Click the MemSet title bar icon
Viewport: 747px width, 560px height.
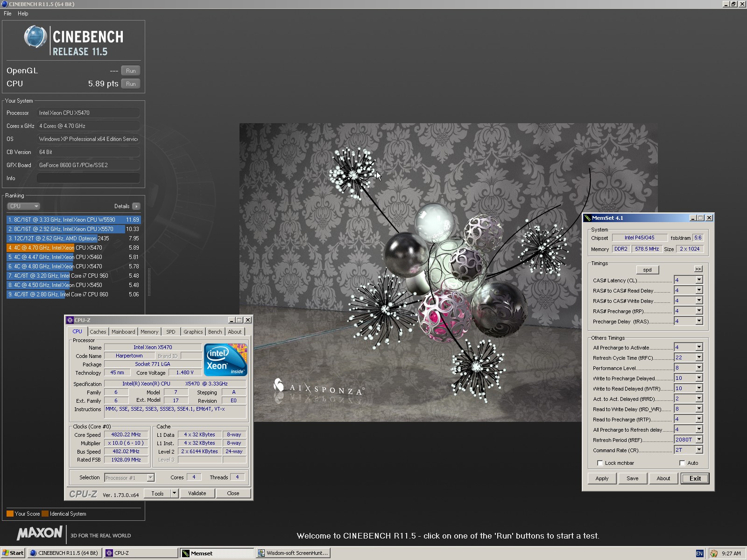point(587,218)
